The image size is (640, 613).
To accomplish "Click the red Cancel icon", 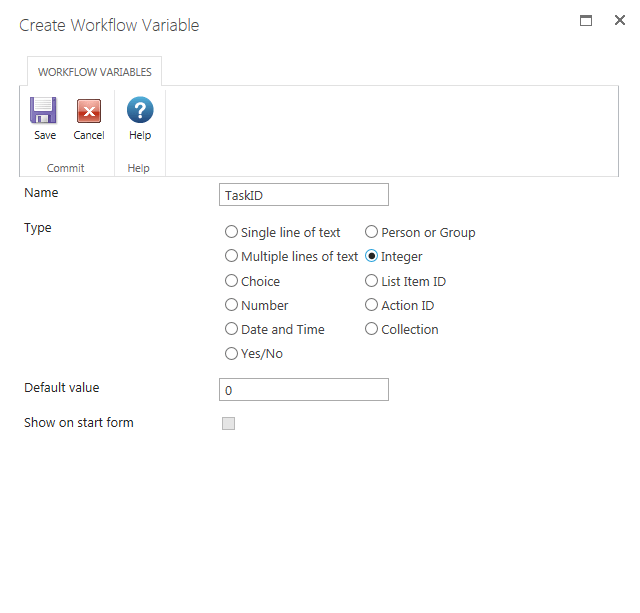I will coord(89,111).
